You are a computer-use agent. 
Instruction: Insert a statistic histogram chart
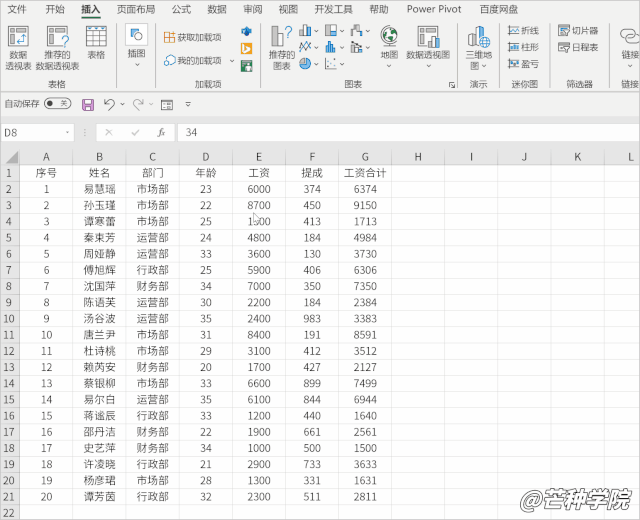331,47
